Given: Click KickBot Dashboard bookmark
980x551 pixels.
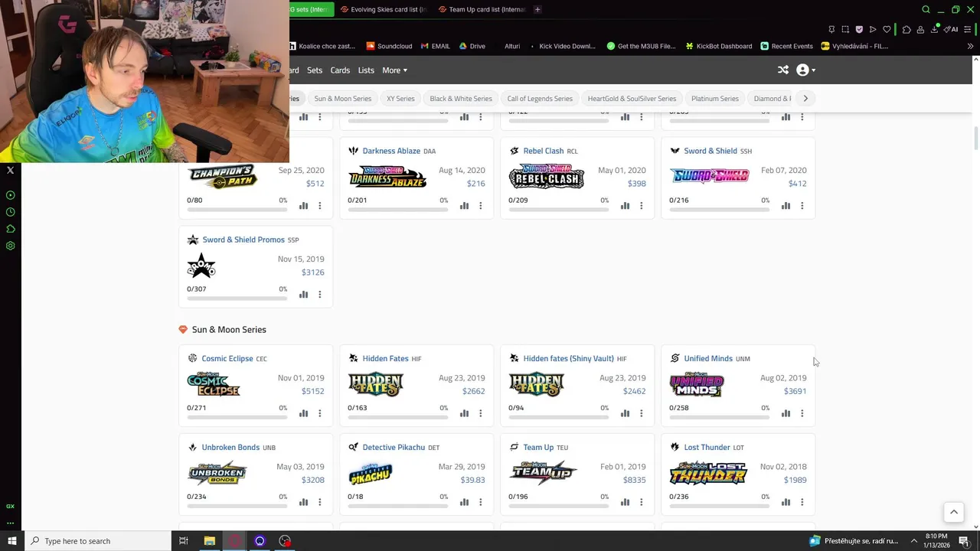Looking at the screenshot, I should [718, 46].
